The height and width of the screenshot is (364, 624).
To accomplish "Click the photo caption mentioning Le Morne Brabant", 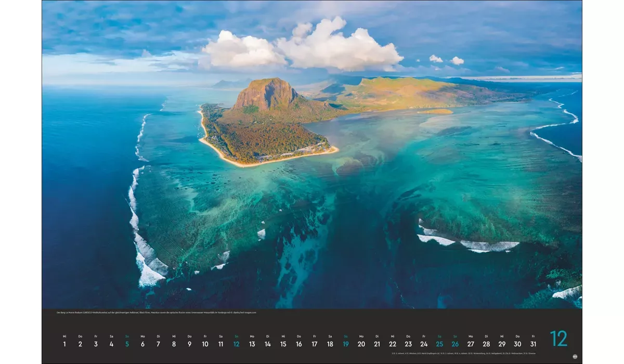I will [156, 313].
